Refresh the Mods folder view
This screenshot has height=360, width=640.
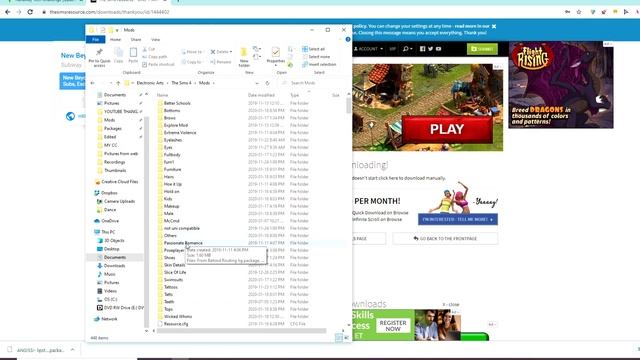pyautogui.click(x=267, y=83)
